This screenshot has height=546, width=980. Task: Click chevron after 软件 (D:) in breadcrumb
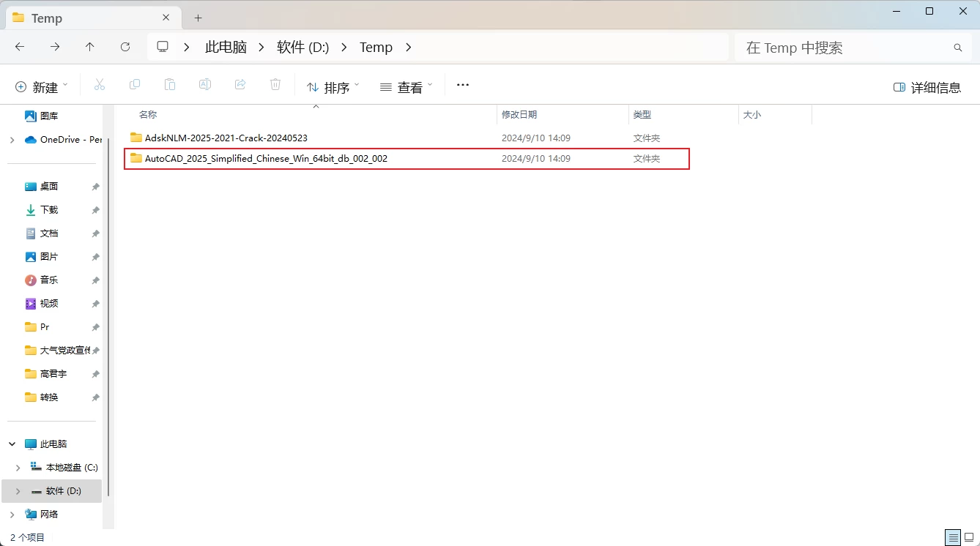click(x=344, y=47)
